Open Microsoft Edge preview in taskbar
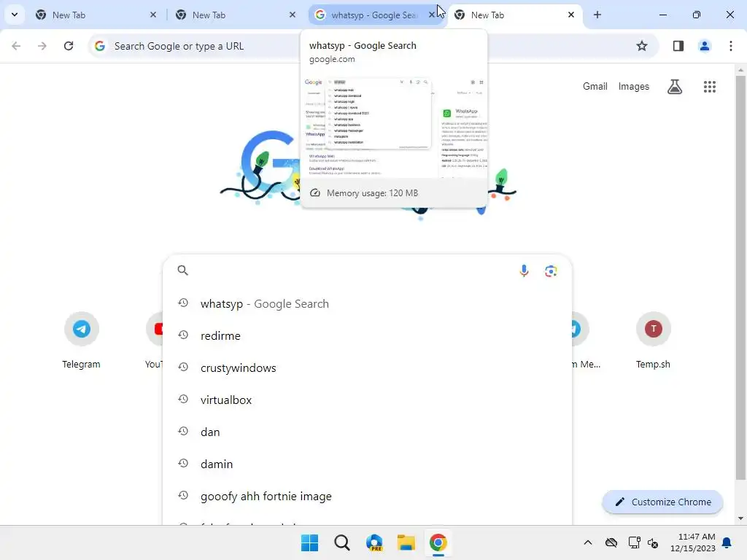Screen dimensions: 747x560 [x=374, y=542]
